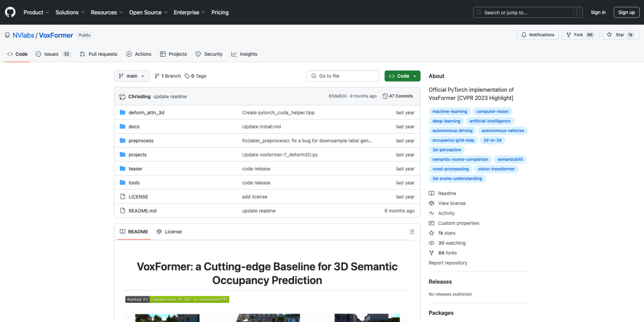Click the autonomous-driving topic tag
Image resolution: width=644 pixels, height=322 pixels.
452,130
